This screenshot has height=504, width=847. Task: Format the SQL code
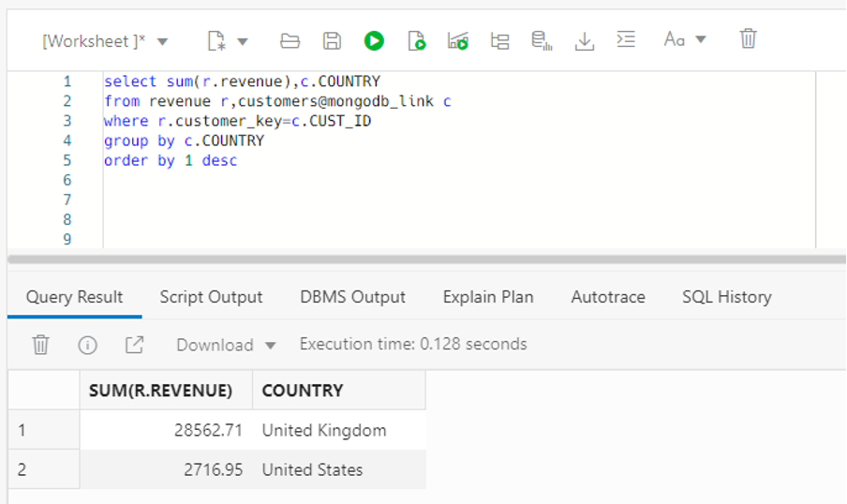[626, 39]
